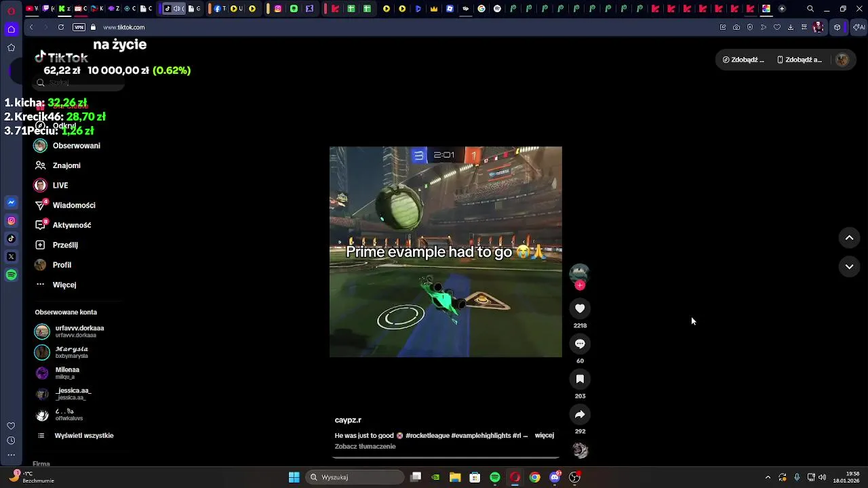
Task: Take a snapshot with toolbar camera icon
Action: coord(736,27)
